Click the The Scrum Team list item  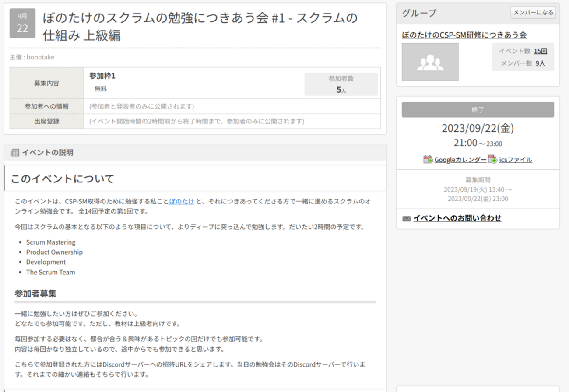click(51, 272)
